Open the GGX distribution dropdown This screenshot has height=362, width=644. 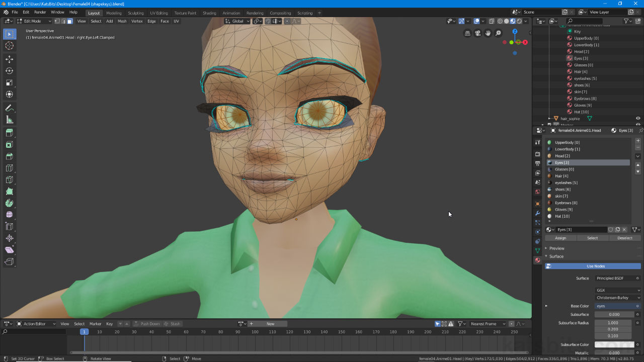(x=618, y=290)
